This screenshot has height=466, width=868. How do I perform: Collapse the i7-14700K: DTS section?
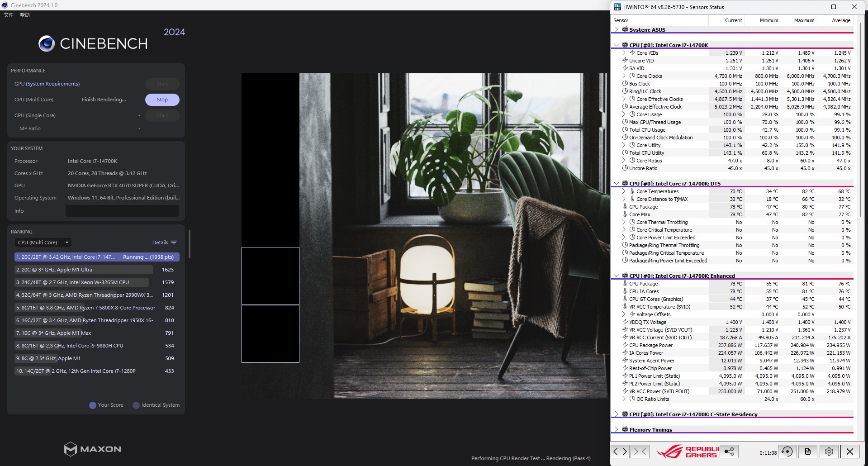(x=617, y=183)
